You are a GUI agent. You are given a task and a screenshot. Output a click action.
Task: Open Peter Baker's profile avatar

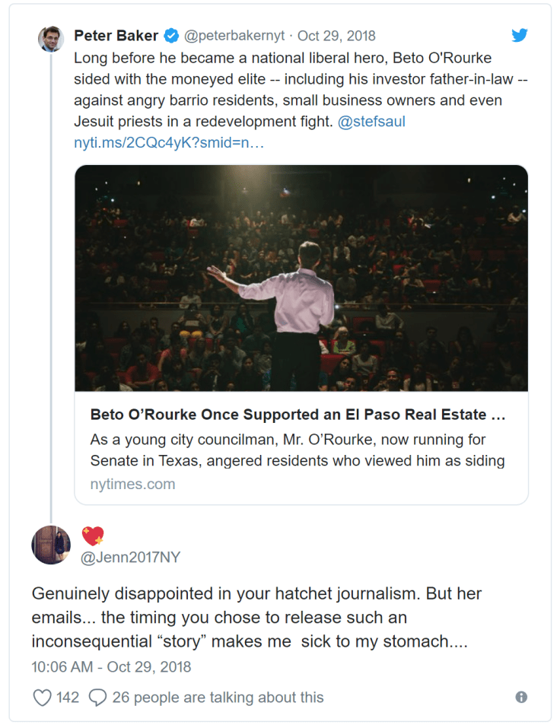coord(51,39)
